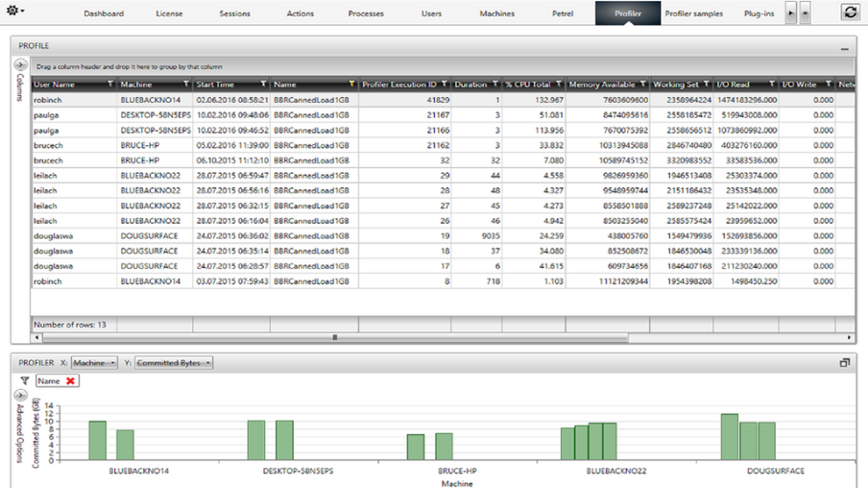The image size is (868, 488).
Task: Expand the Advanced Options side panel
Action: pos(21,395)
